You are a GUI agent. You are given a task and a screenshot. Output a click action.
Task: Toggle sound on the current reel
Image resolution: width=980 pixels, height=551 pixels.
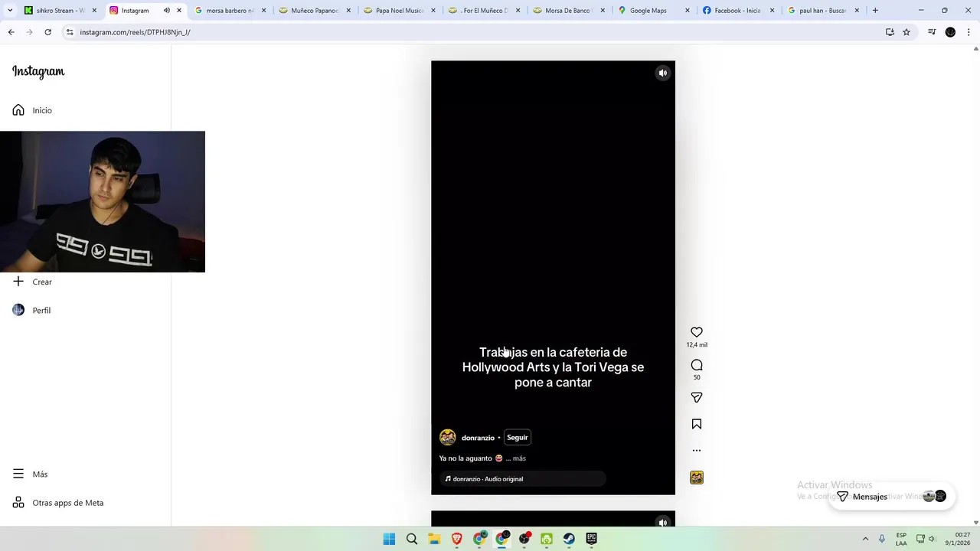pyautogui.click(x=662, y=73)
